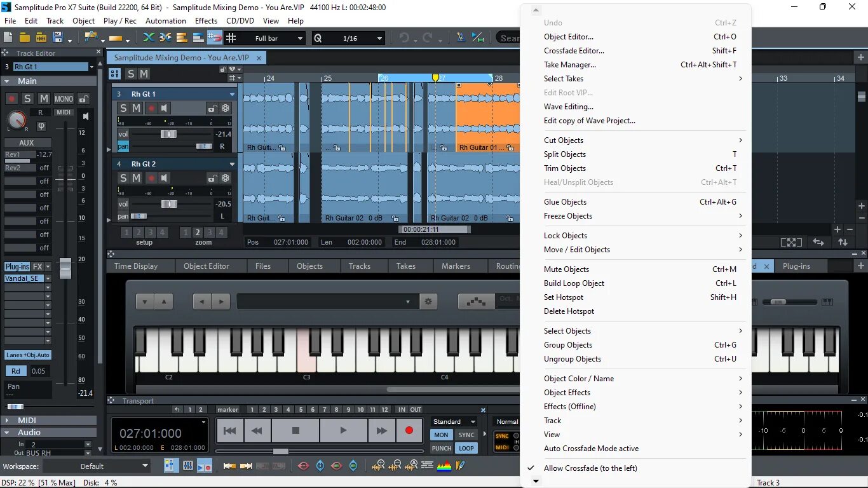Click the Undo arrow icon in toolbar
The height and width of the screenshot is (488, 868).
[404, 37]
